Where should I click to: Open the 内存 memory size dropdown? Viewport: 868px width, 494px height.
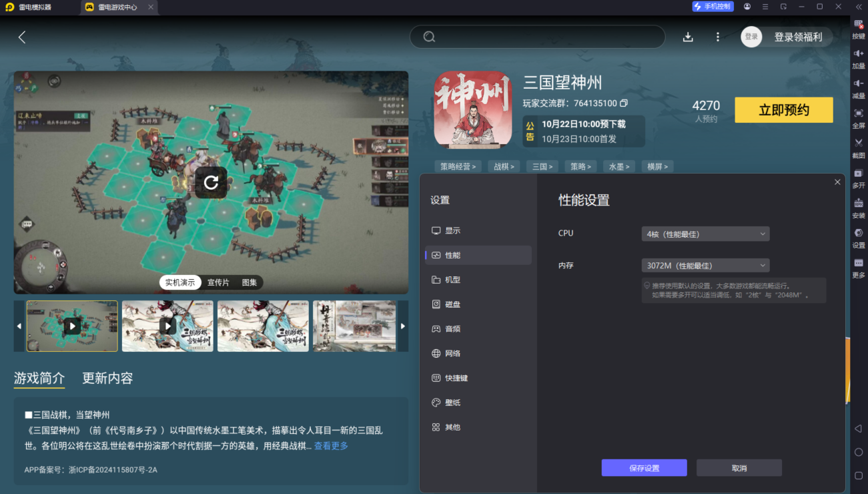coord(705,265)
